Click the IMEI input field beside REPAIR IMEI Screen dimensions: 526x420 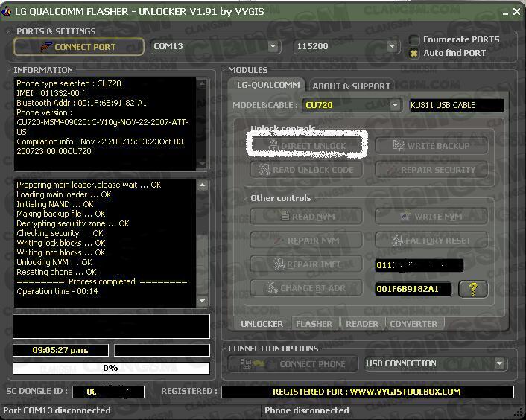coord(419,265)
